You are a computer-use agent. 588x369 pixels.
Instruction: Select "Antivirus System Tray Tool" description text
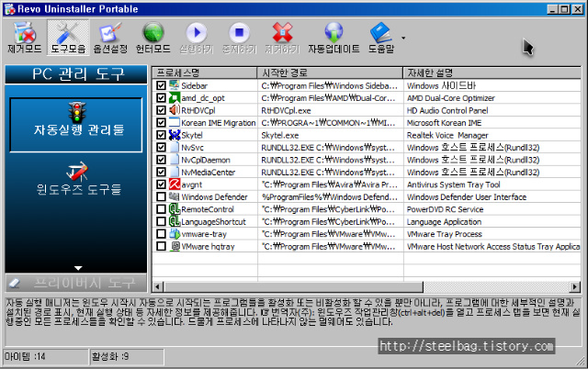click(x=453, y=184)
